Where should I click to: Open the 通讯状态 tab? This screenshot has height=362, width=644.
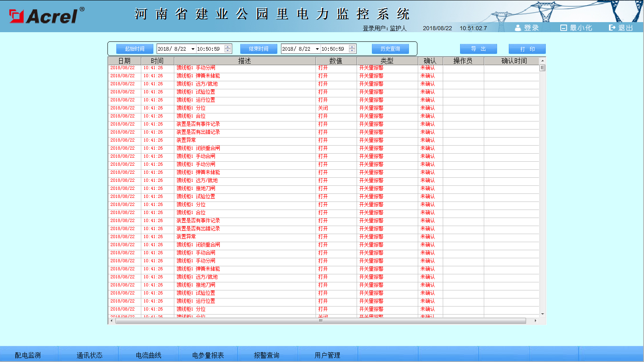click(89, 355)
